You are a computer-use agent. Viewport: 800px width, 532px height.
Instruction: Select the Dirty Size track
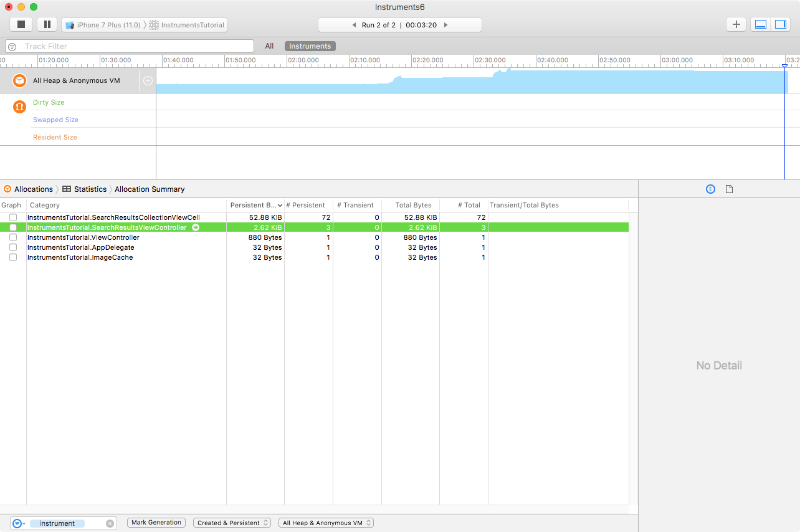tap(49, 102)
